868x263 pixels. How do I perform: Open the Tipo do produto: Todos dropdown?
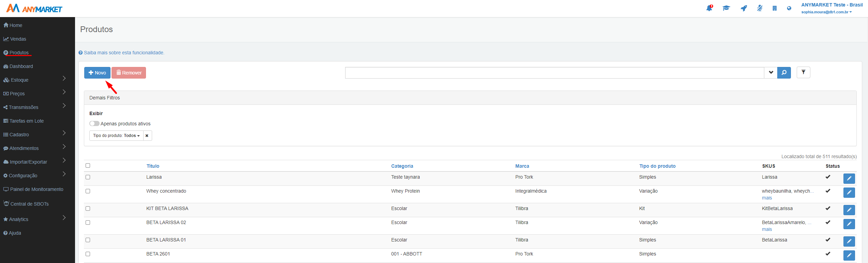tap(116, 136)
